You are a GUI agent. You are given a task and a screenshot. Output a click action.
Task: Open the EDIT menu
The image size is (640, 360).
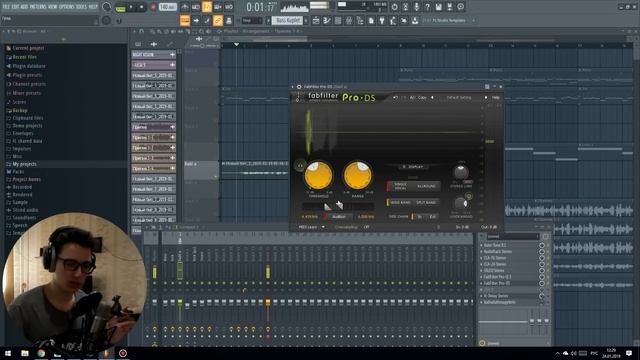coord(15,7)
